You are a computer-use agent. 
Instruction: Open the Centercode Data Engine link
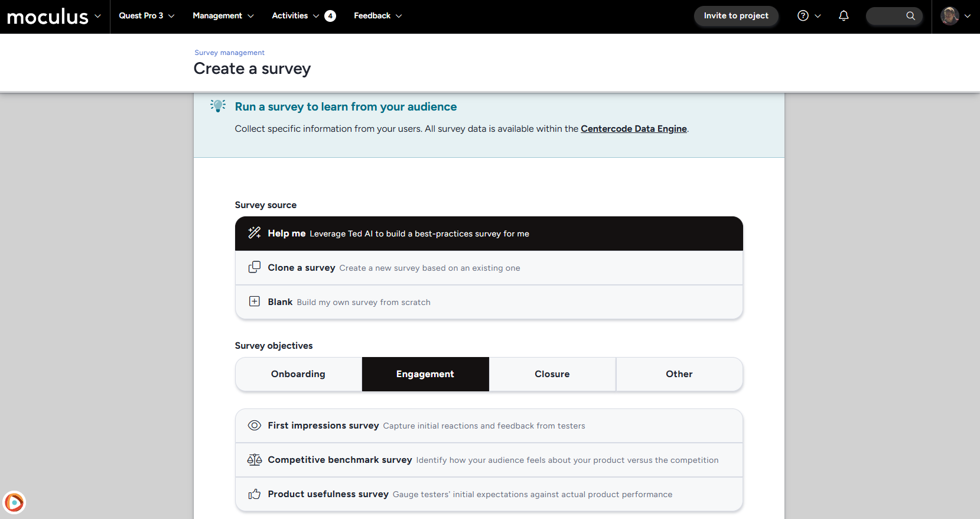633,129
